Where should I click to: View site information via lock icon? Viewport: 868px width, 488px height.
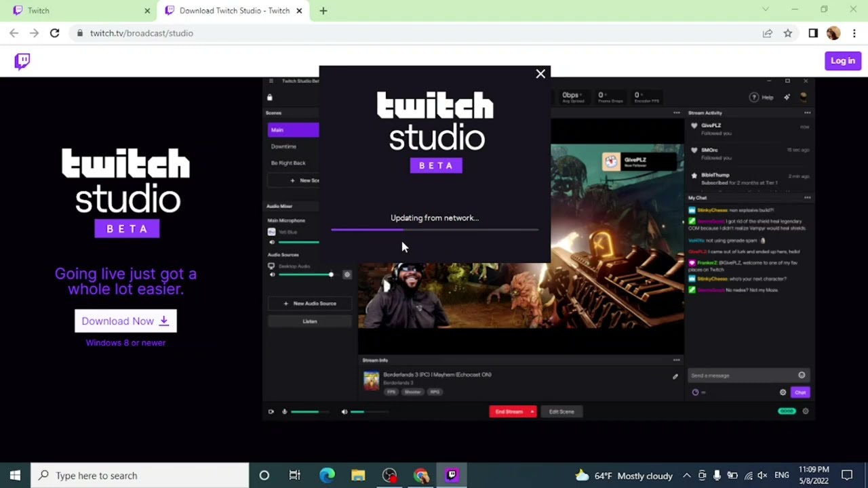point(80,33)
